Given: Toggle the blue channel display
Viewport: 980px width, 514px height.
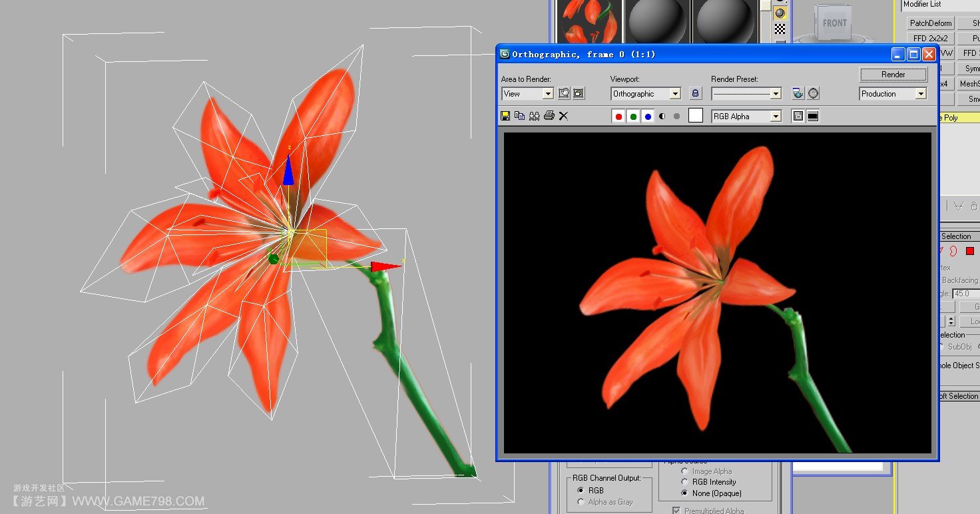Looking at the screenshot, I should tap(648, 117).
